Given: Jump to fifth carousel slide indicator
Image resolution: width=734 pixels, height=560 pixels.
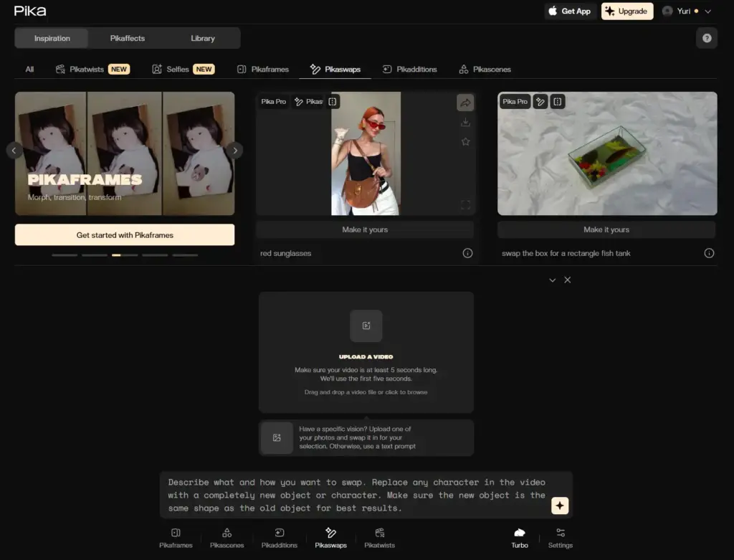Looking at the screenshot, I should 186,255.
